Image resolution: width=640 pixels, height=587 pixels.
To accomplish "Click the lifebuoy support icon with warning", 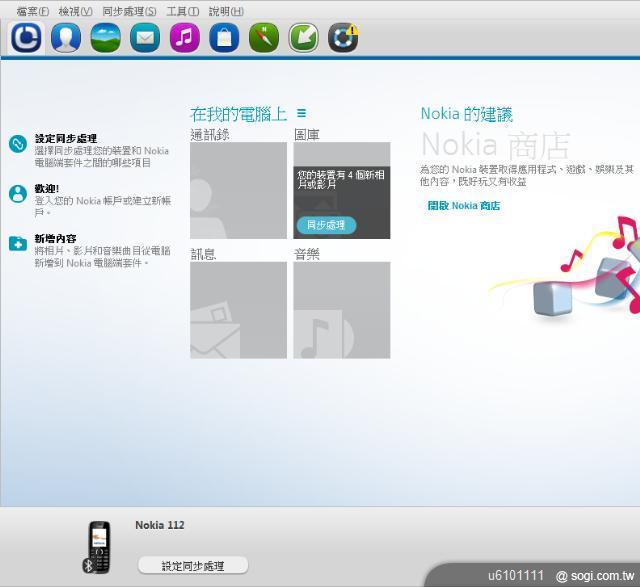I will 342,38.
